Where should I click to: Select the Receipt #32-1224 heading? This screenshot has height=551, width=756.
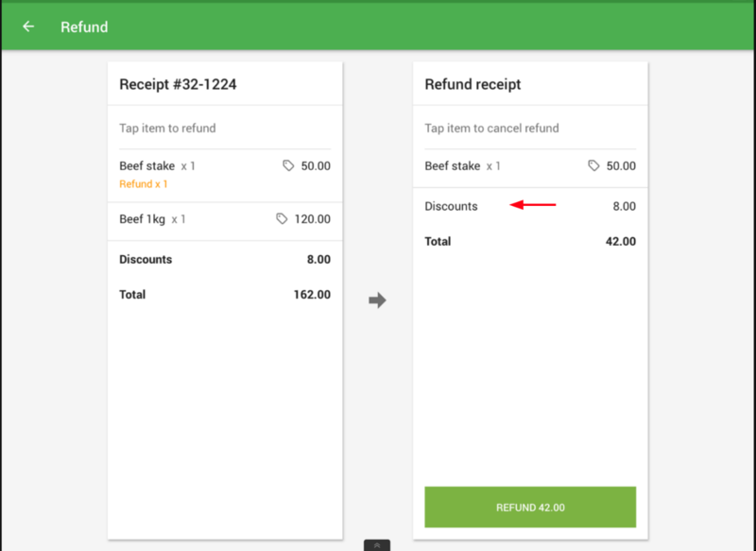(x=178, y=84)
